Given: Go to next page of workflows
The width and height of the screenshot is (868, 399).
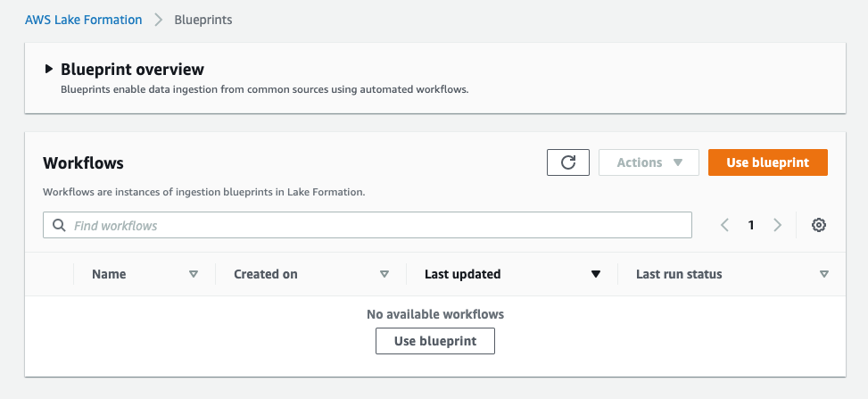Looking at the screenshot, I should click(777, 225).
